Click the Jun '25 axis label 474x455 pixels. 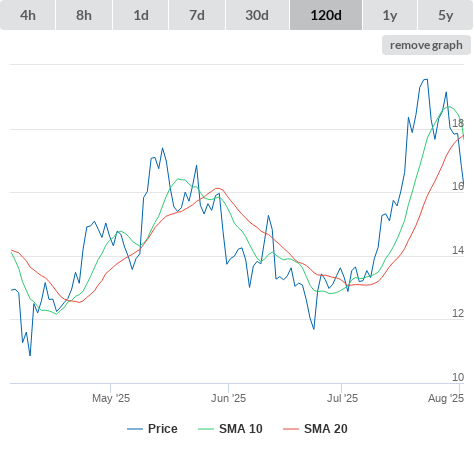tap(228, 398)
